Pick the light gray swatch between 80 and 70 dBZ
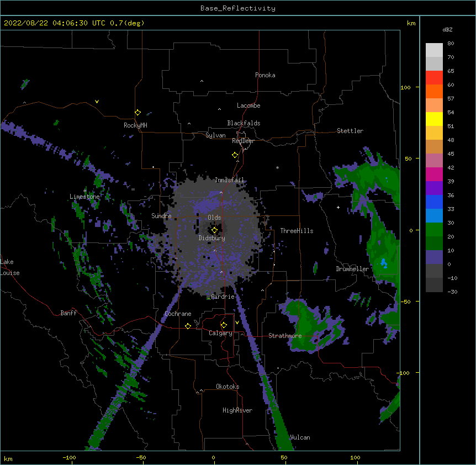This screenshot has height=465, width=476. [x=434, y=50]
